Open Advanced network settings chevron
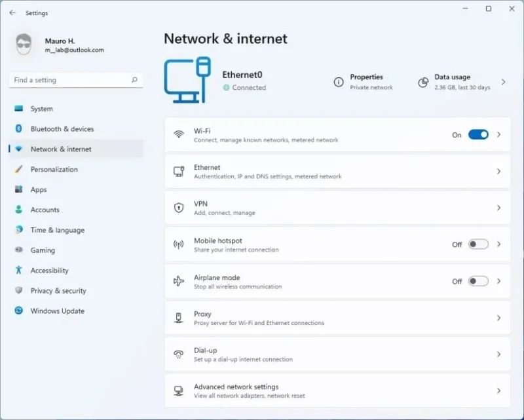524x420 pixels. tap(498, 391)
